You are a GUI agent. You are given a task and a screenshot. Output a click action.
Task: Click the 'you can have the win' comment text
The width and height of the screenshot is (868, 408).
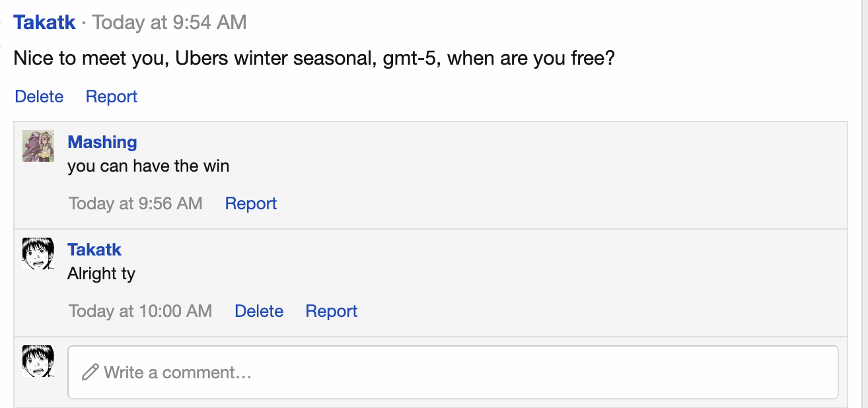(149, 166)
